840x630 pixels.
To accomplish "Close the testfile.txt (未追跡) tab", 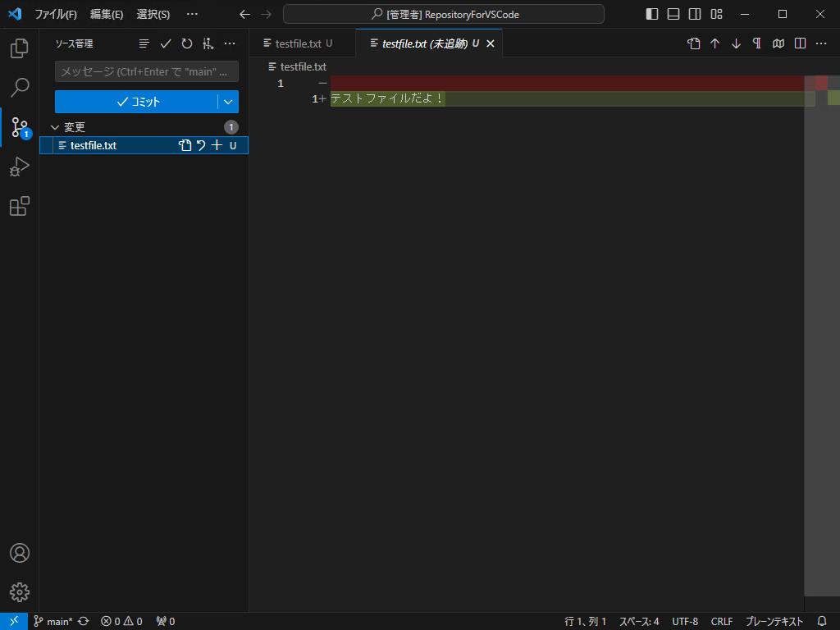I will [x=491, y=43].
